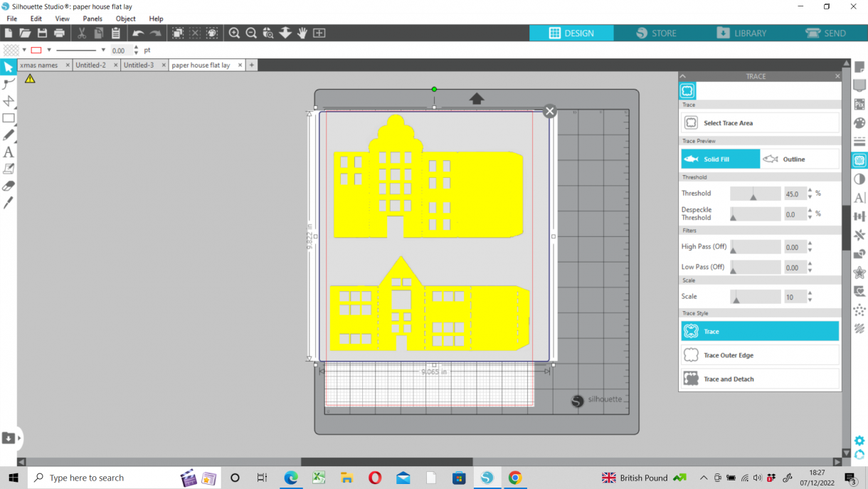The width and height of the screenshot is (868, 489).
Task: Adjust the Threshold slider
Action: click(755, 194)
